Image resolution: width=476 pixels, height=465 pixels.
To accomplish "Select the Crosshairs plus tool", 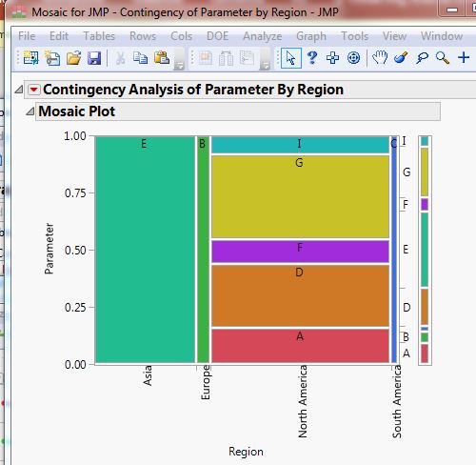I will 464,57.
